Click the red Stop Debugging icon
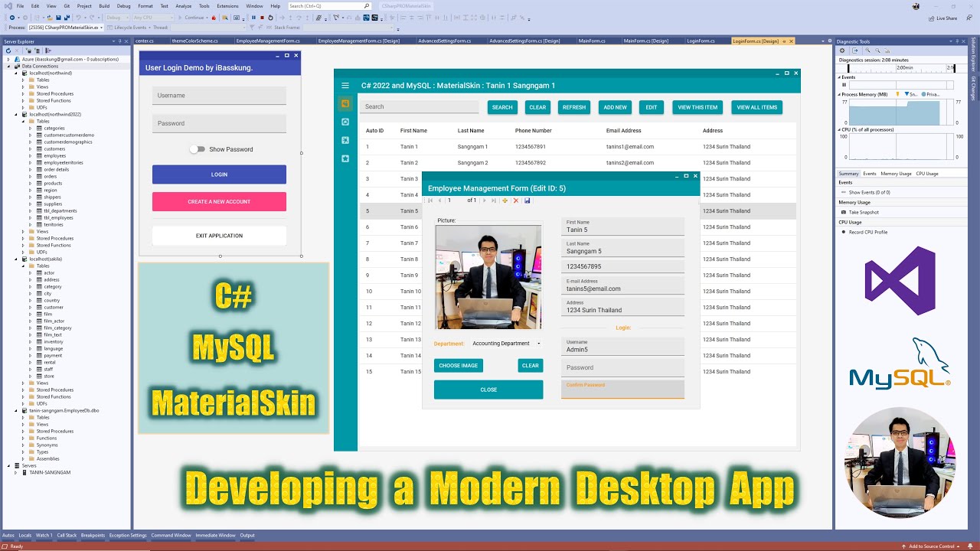The height and width of the screenshot is (551, 980). [262, 17]
